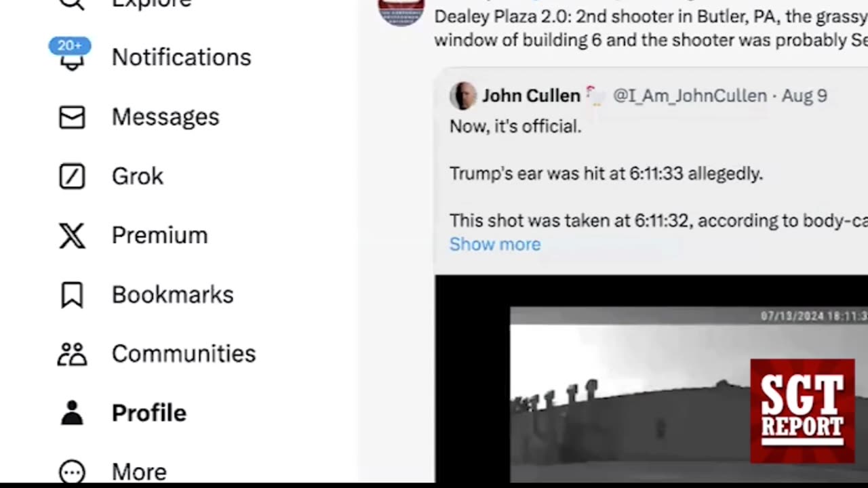Screen dimensions: 868x488
Task: Click John Cullen's avatar photo
Action: click(463, 96)
